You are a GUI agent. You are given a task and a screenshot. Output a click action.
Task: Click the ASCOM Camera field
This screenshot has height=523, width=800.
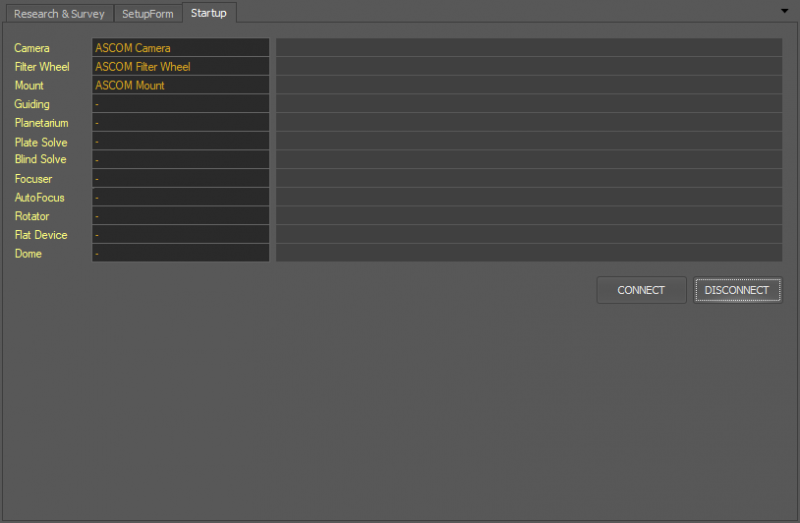181,47
